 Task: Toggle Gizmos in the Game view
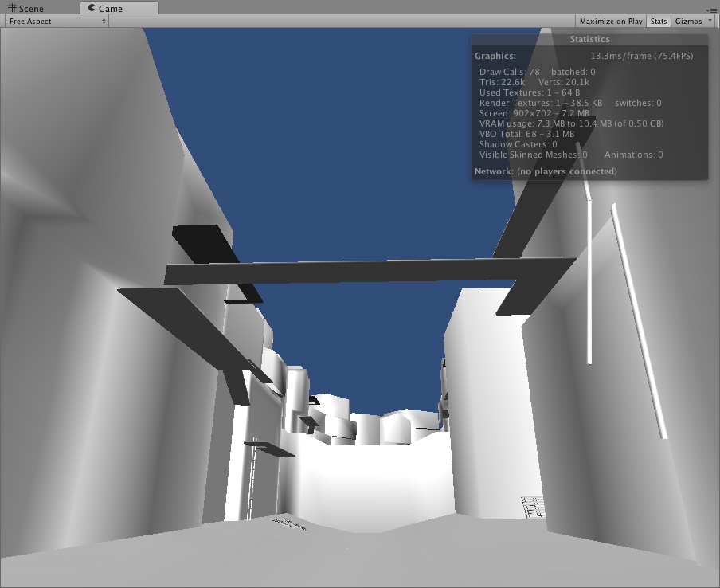(x=688, y=22)
